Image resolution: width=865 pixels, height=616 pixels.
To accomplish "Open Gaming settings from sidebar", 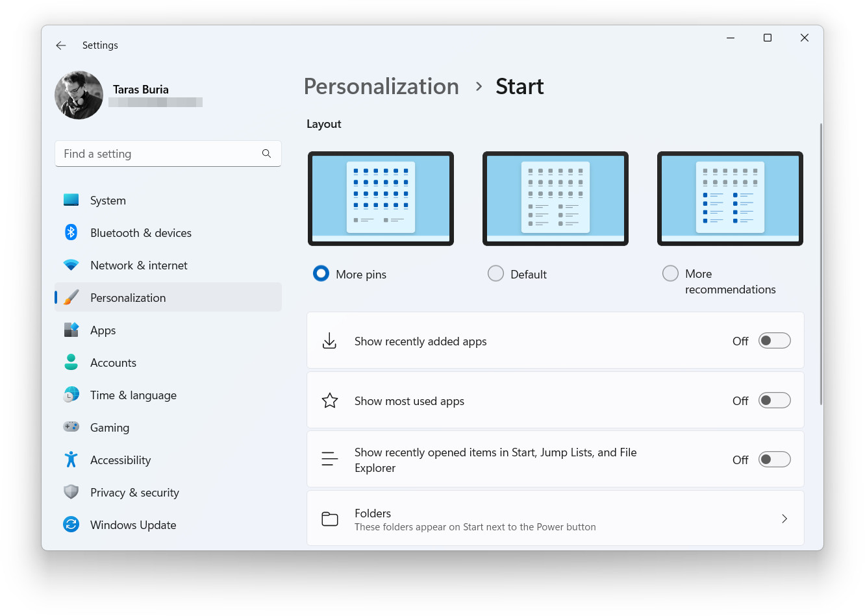I will tap(109, 427).
